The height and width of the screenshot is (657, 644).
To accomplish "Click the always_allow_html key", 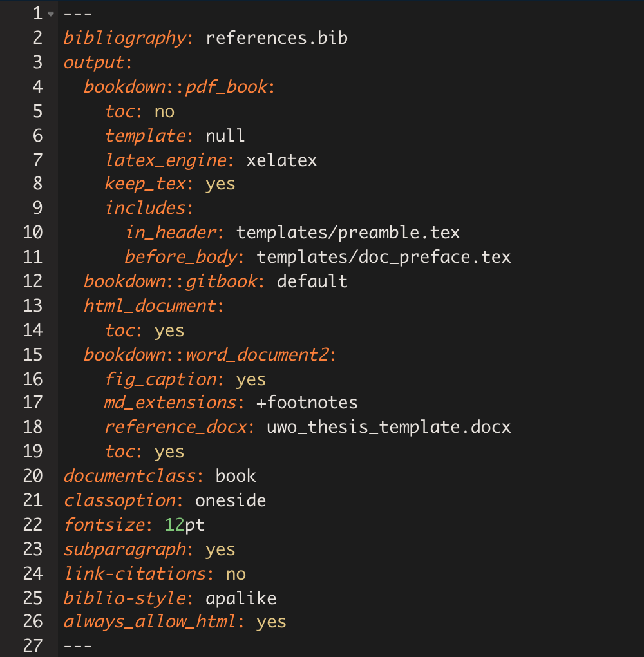I will point(150,622).
